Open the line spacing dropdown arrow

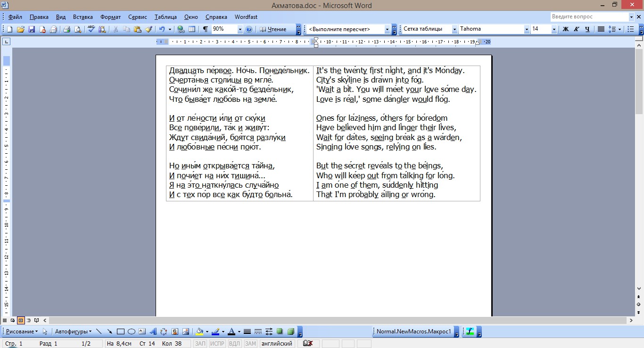620,29
